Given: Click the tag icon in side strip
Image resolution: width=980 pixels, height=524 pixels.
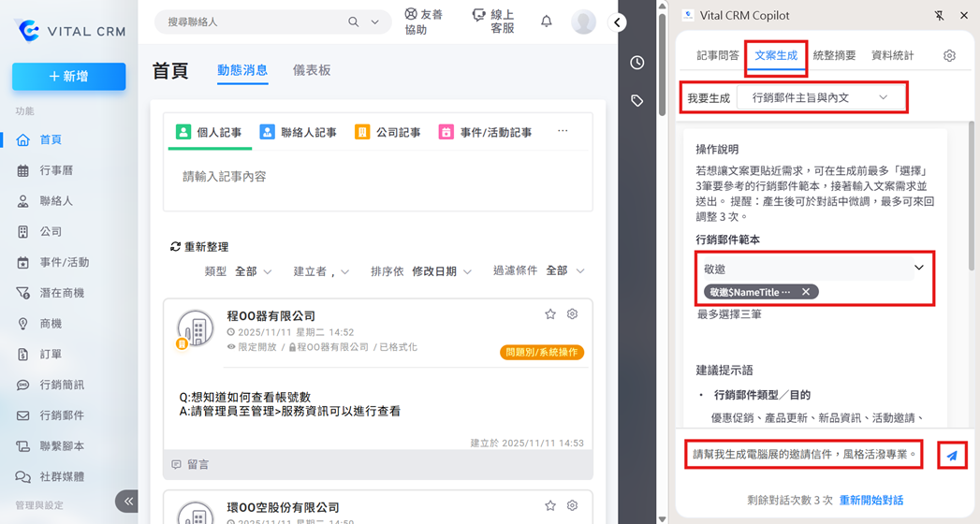Looking at the screenshot, I should [637, 101].
